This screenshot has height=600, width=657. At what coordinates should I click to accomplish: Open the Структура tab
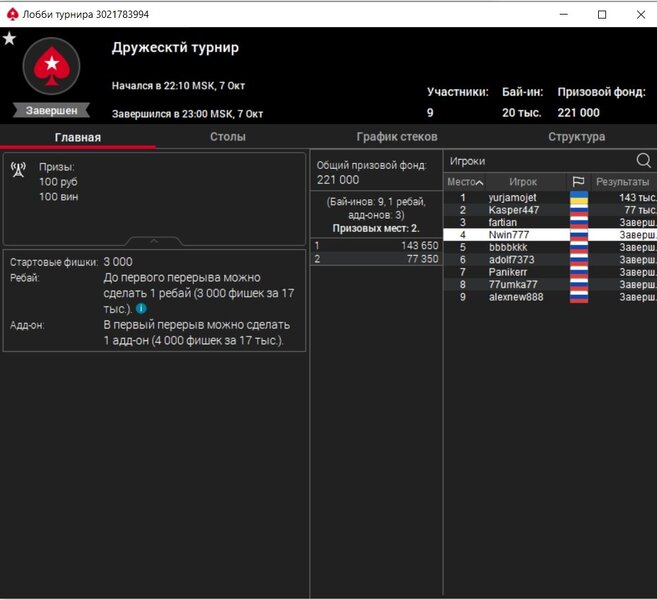pyautogui.click(x=576, y=137)
